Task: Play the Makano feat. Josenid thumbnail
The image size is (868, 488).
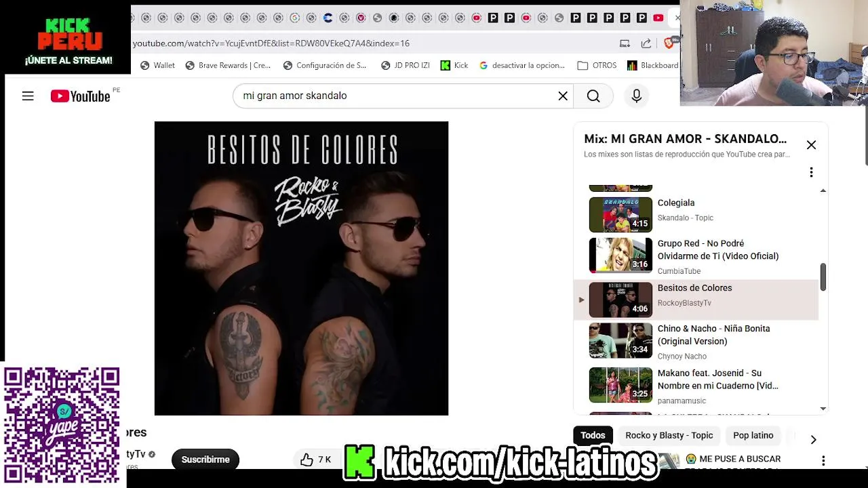Action: (x=620, y=385)
